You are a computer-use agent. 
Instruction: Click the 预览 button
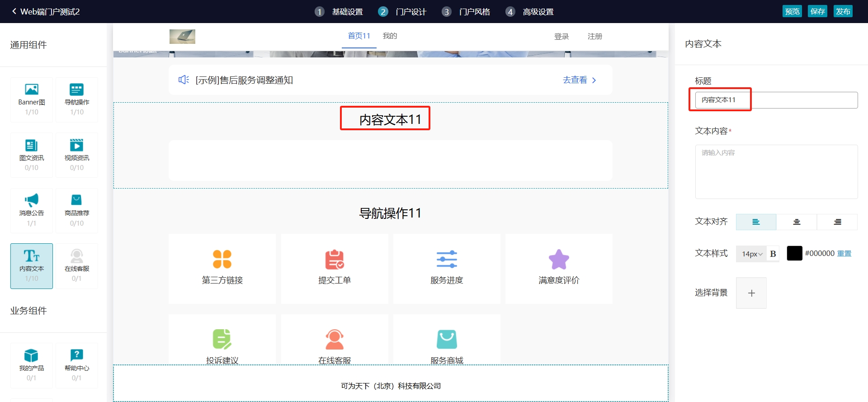tap(792, 11)
